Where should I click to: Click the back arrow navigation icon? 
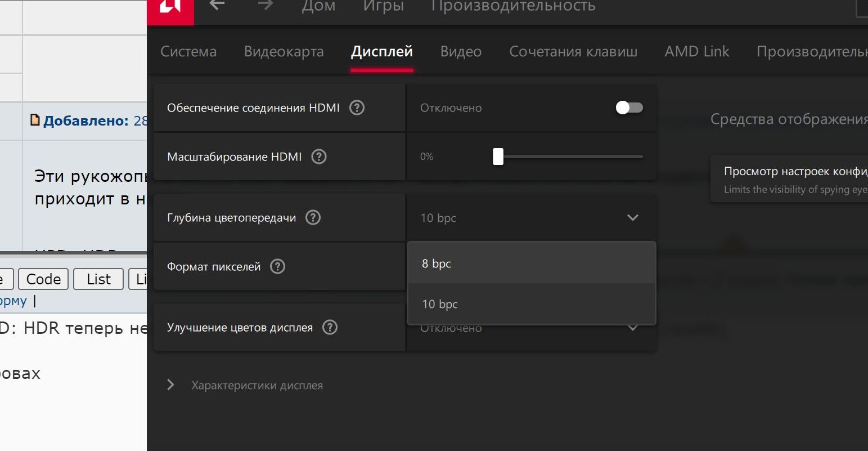click(x=217, y=5)
